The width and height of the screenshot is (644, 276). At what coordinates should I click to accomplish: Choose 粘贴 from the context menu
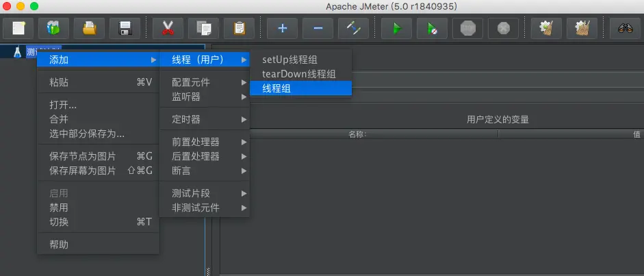[98, 83]
